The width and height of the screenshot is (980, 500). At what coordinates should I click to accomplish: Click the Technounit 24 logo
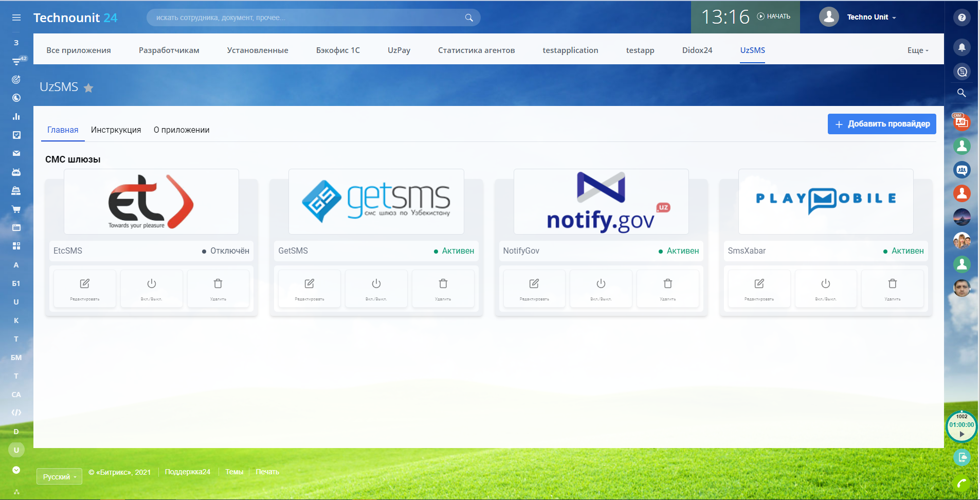[x=76, y=17]
